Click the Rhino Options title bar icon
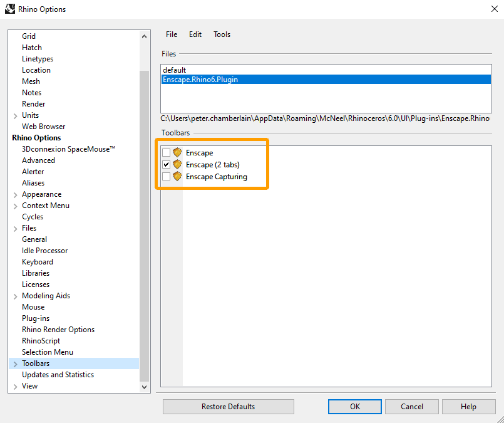Viewport: 504px width, 423px height. [10, 9]
